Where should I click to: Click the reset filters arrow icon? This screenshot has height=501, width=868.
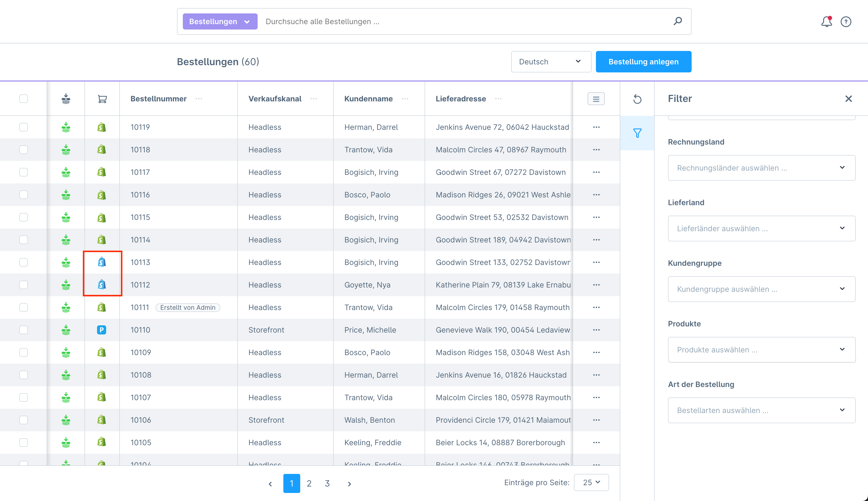[637, 99]
